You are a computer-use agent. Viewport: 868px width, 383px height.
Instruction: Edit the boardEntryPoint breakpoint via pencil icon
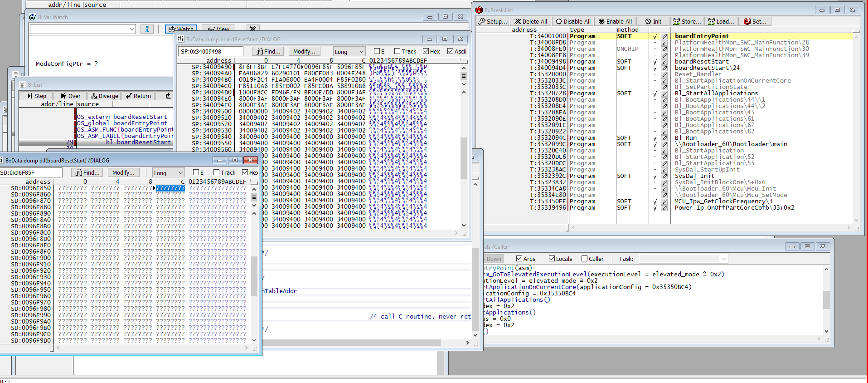pos(664,36)
